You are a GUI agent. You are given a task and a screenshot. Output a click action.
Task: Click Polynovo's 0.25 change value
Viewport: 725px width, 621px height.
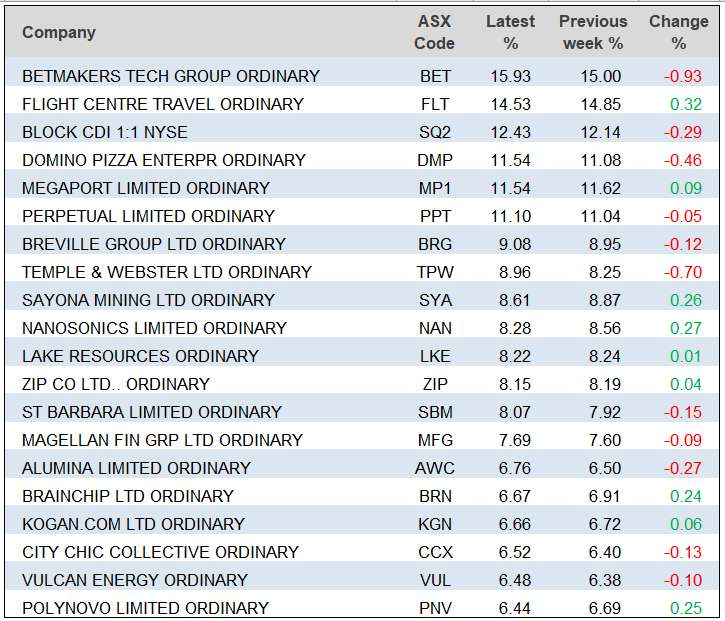[687, 608]
